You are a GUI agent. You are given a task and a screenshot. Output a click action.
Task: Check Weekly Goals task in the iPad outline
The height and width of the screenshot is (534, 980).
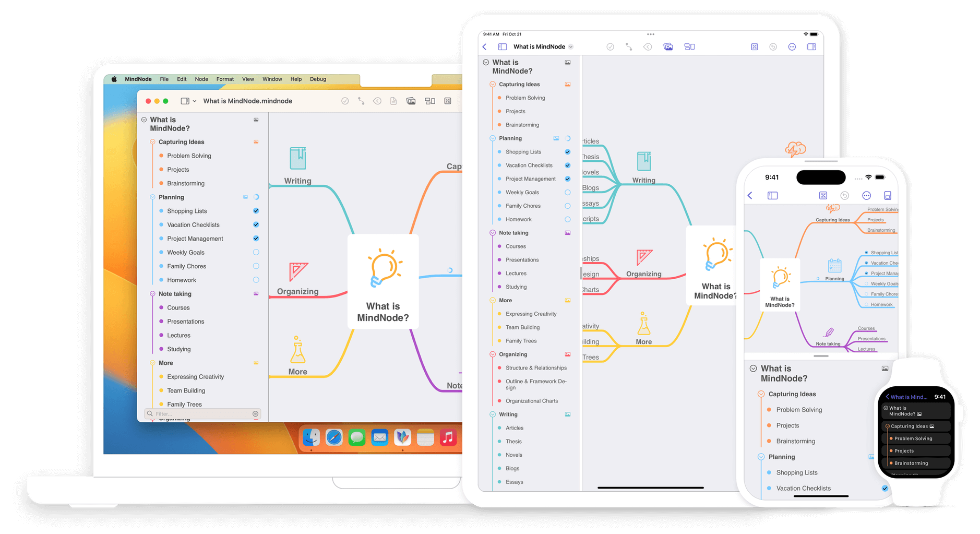point(568,192)
